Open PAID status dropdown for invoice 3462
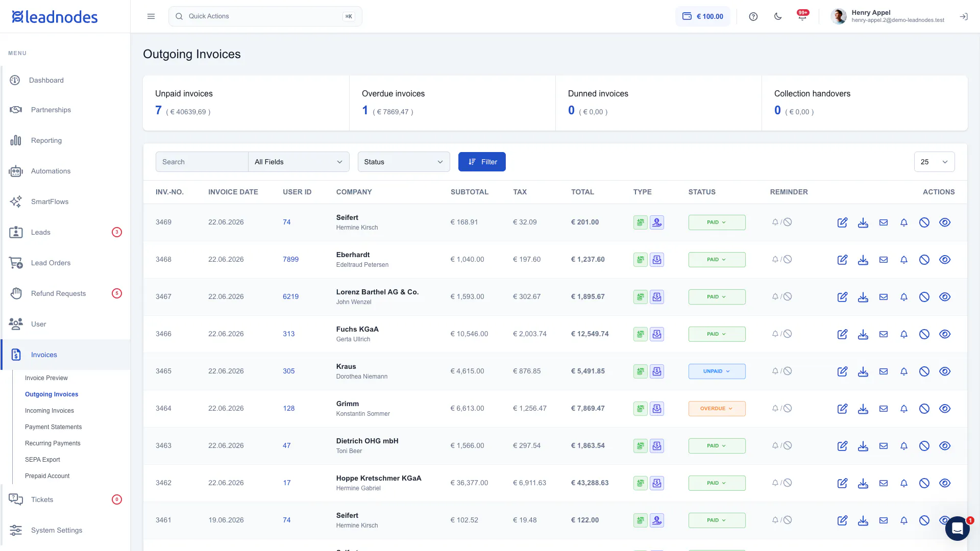Image resolution: width=980 pixels, height=551 pixels. coord(717,483)
